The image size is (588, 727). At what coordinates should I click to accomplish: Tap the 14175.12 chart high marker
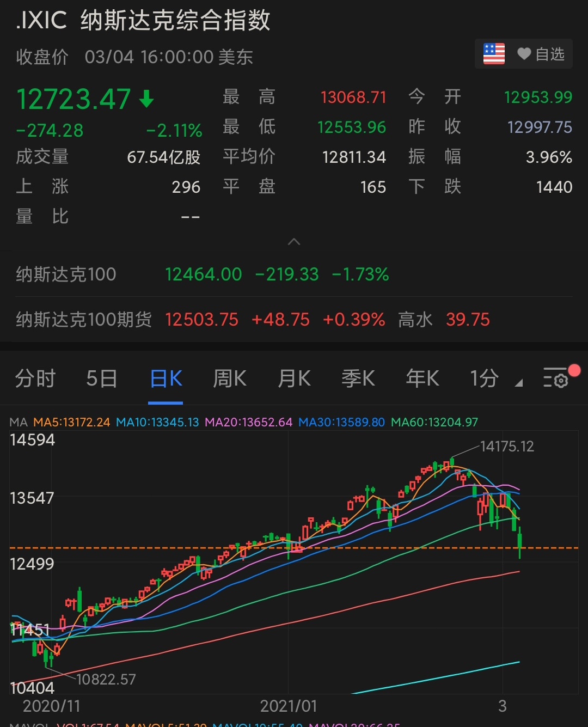(x=507, y=447)
